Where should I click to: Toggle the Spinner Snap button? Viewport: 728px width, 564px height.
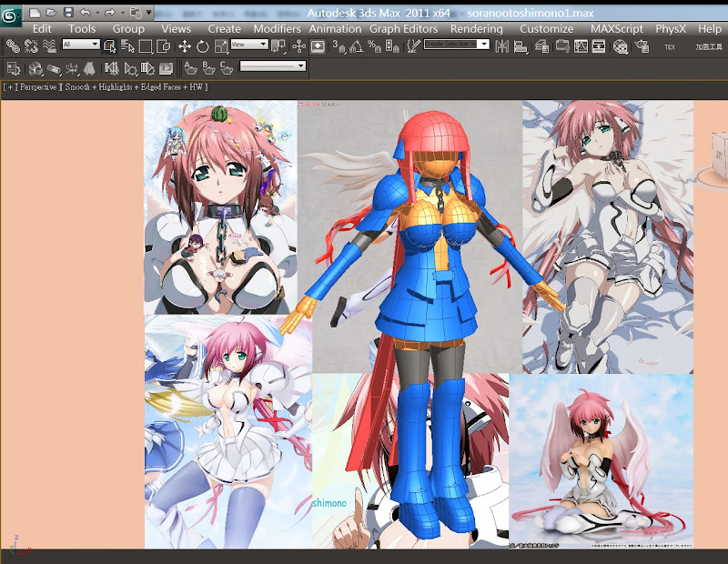coord(392,46)
